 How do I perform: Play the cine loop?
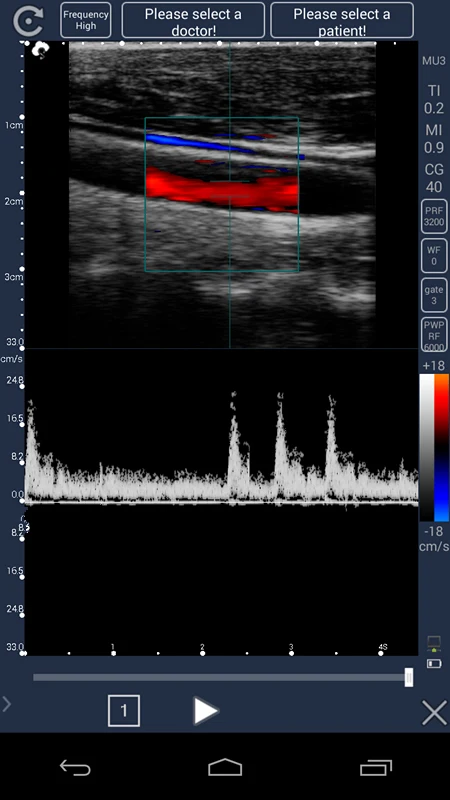click(206, 711)
